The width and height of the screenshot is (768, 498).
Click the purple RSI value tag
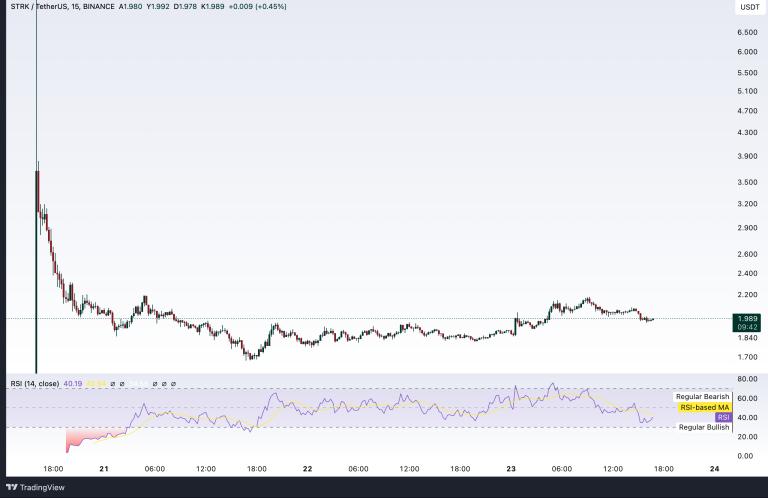724,417
